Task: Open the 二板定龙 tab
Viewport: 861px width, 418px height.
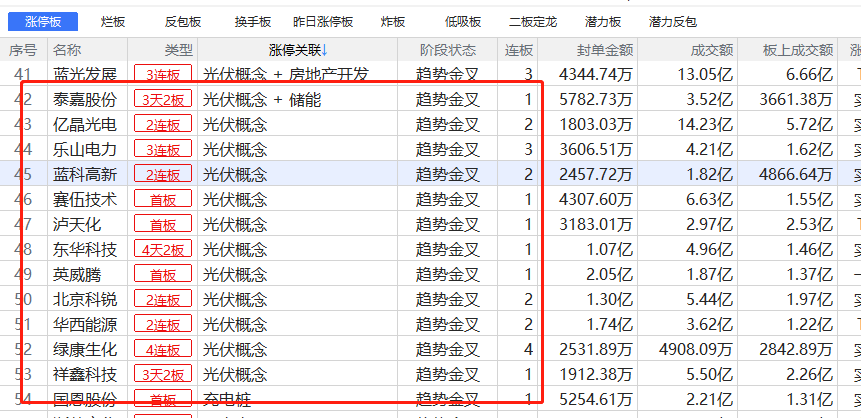Action: tap(533, 22)
